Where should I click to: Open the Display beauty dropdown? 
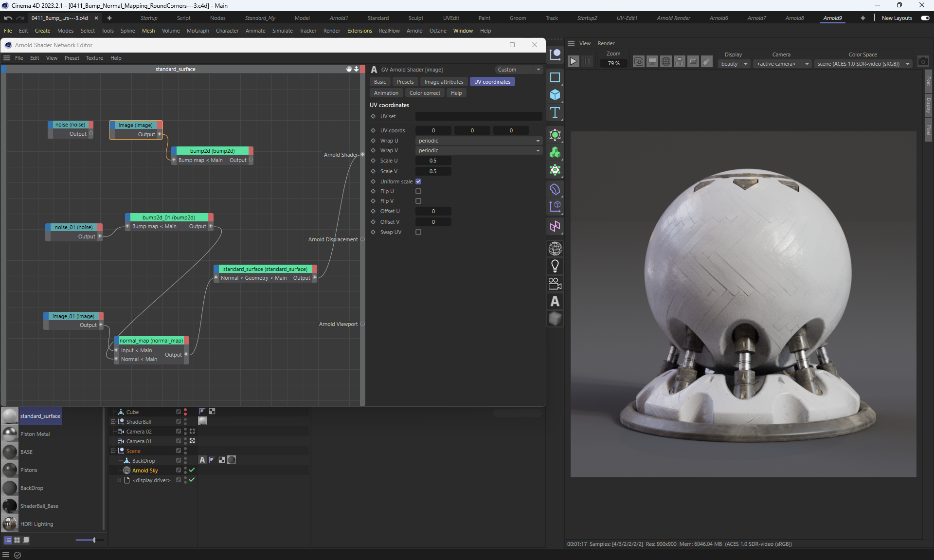coord(734,64)
